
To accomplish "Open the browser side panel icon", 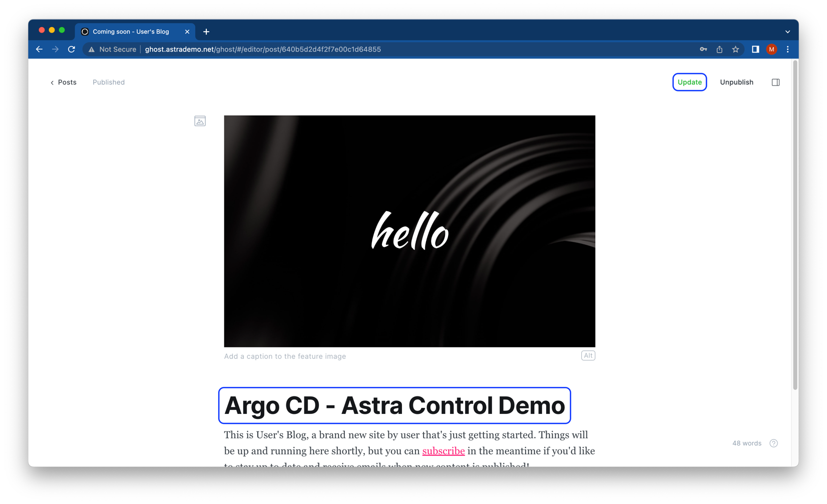I will [x=755, y=49].
